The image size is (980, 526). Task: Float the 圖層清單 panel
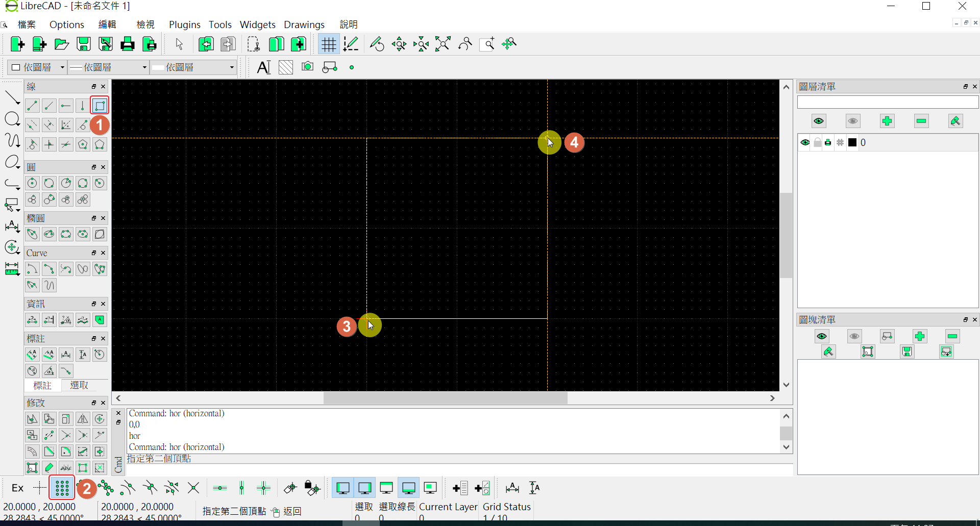pos(966,87)
